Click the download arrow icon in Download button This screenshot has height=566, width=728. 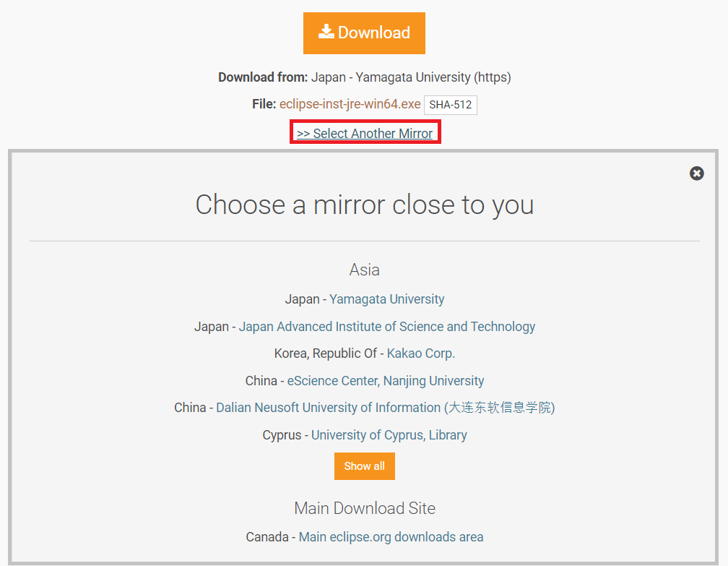coord(326,32)
